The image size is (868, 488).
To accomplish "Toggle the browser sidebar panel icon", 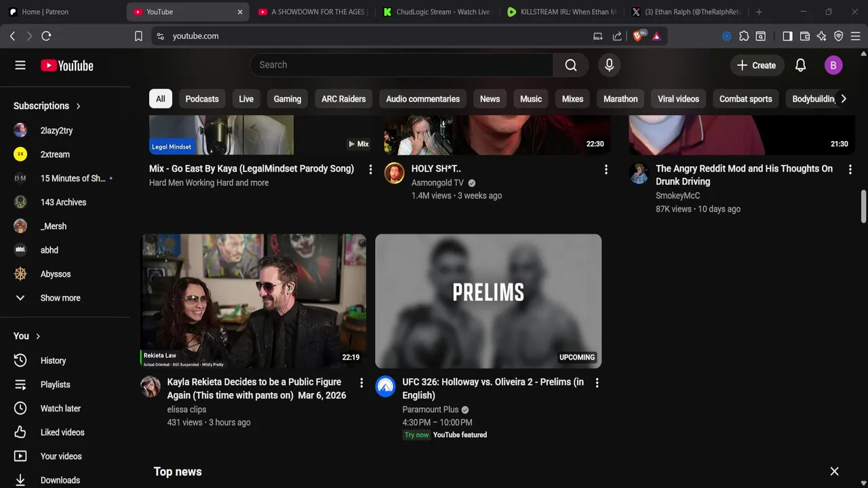I will 787,36.
